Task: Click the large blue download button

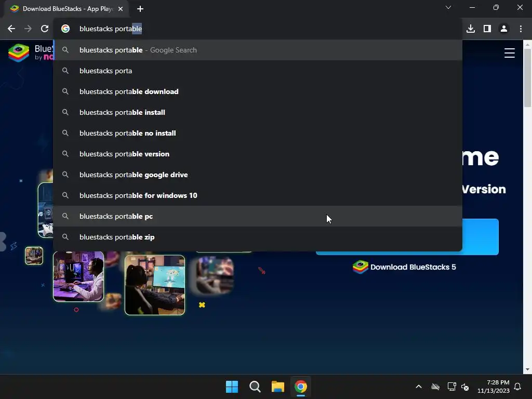Action: coord(481,236)
